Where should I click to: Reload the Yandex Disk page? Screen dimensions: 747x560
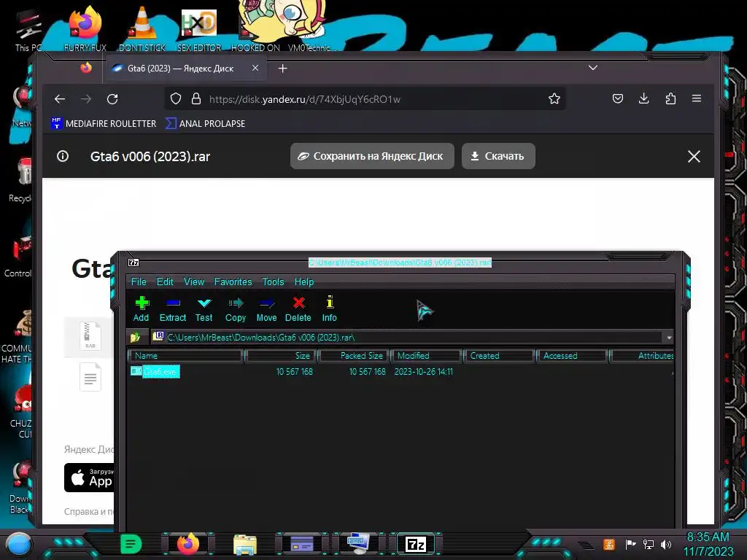click(112, 99)
